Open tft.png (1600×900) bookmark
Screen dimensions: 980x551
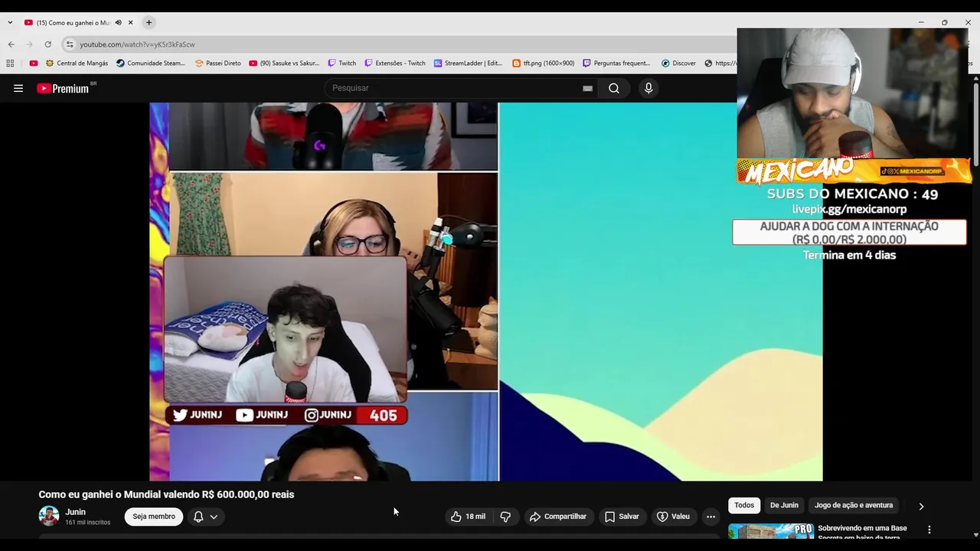543,64
